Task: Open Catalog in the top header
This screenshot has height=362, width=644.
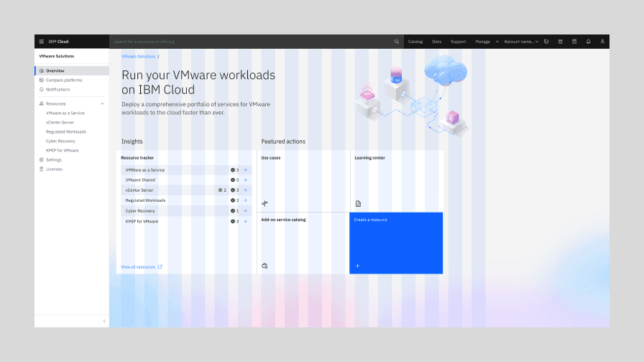Action: tap(415, 42)
